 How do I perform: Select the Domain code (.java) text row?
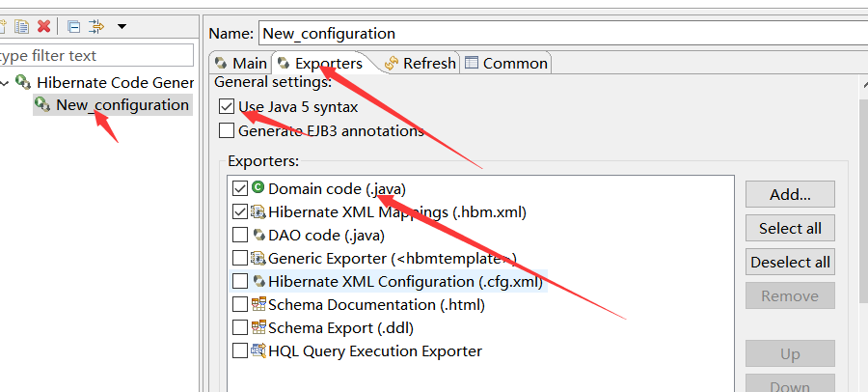click(338, 189)
